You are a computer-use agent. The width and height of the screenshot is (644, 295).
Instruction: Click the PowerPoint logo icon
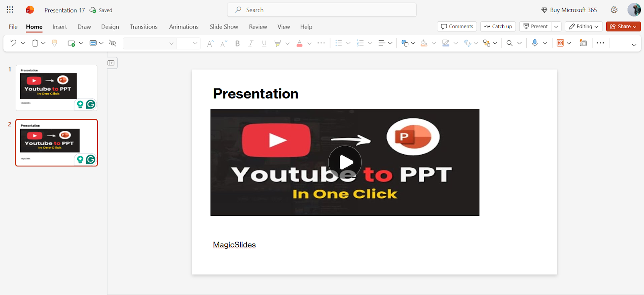coord(30,10)
